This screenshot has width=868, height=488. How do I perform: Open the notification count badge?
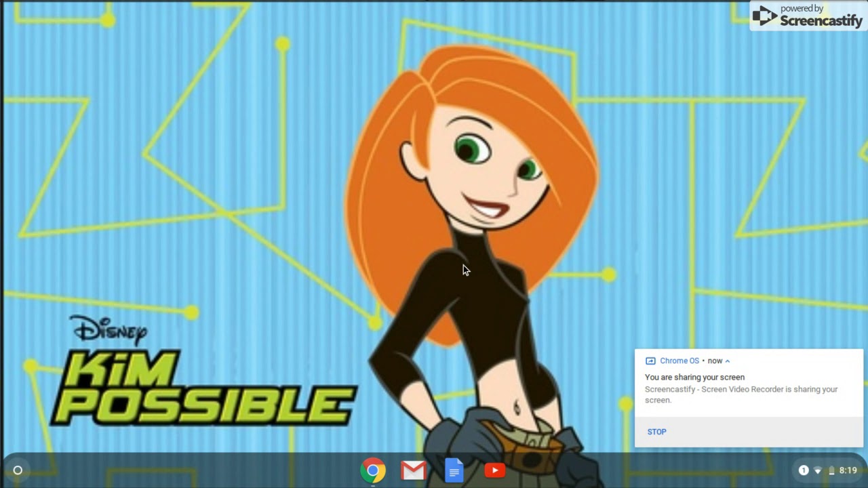point(804,470)
